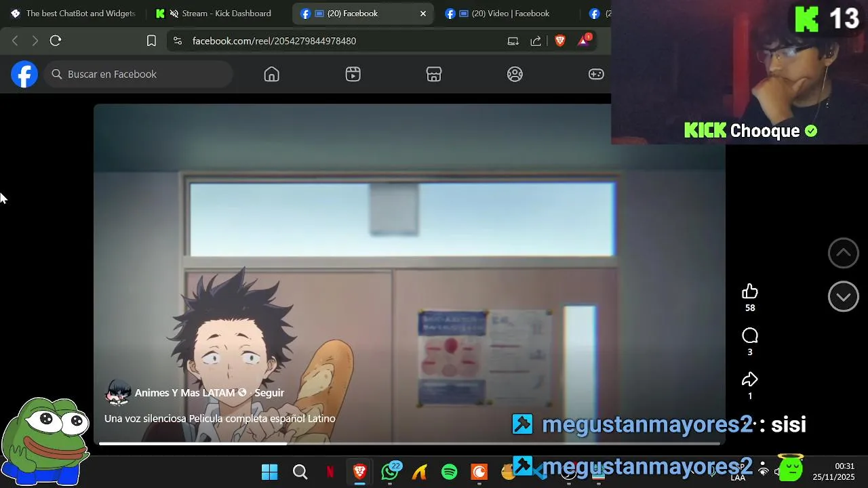The height and width of the screenshot is (488, 868).
Task: Click the like count '58'
Action: (x=750, y=308)
